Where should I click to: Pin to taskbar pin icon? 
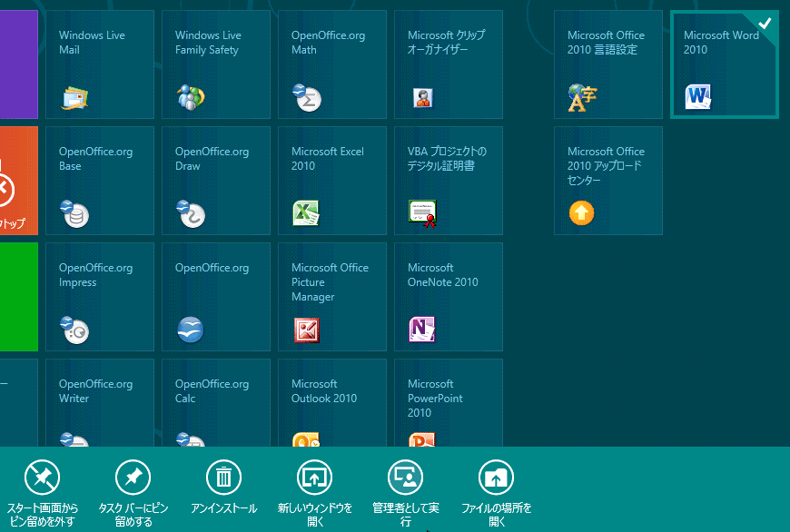click(x=133, y=478)
